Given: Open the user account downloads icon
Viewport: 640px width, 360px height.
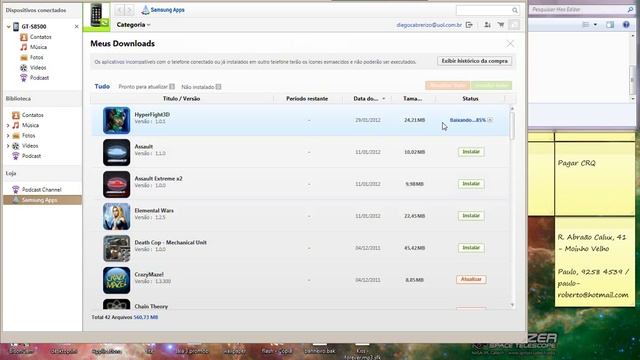Looking at the screenshot, I should (487, 25).
